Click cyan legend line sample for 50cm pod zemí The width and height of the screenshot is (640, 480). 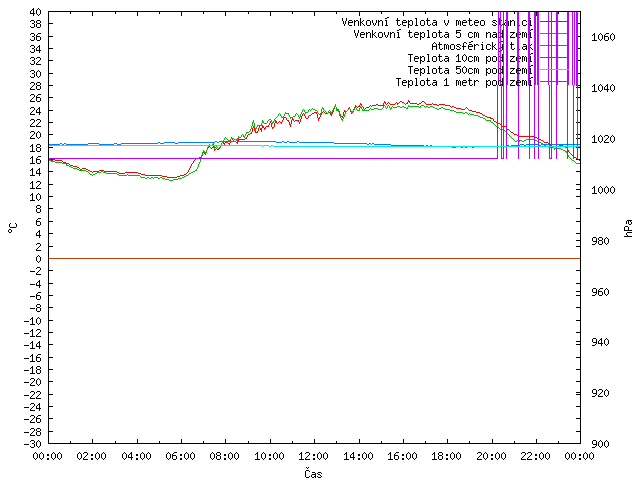(x=554, y=70)
